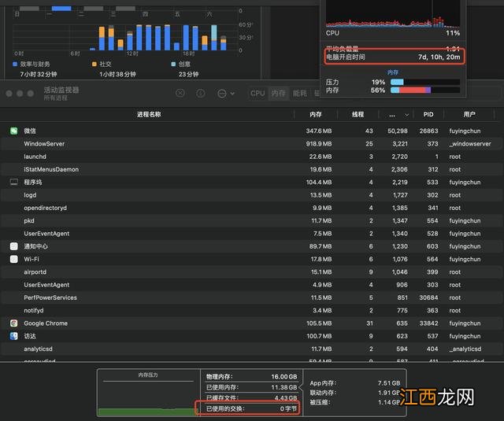The height and width of the screenshot is (421, 504).
Task: Click the Wi-Fi process icon
Action: point(14,259)
